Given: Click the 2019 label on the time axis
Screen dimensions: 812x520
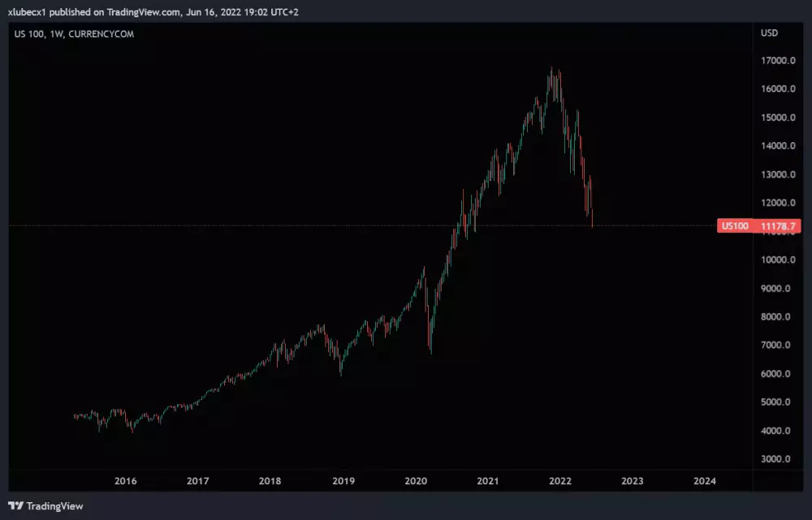Looking at the screenshot, I should tap(344, 480).
